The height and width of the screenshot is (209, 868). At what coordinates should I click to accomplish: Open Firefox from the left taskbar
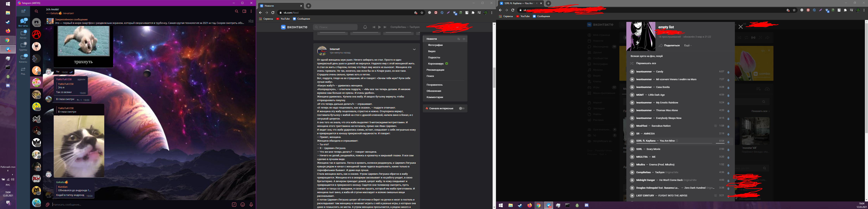point(8,31)
